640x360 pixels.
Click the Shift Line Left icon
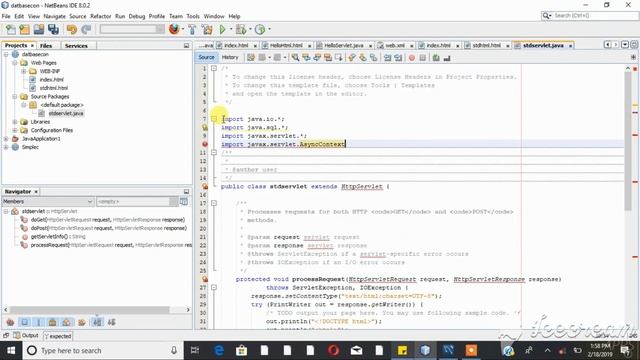pyautogui.click(x=387, y=58)
